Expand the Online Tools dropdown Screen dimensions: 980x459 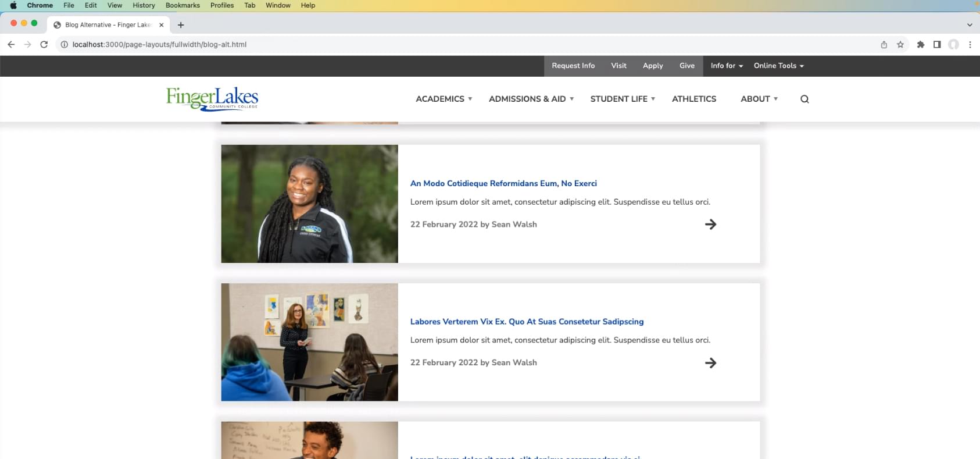[x=779, y=66]
